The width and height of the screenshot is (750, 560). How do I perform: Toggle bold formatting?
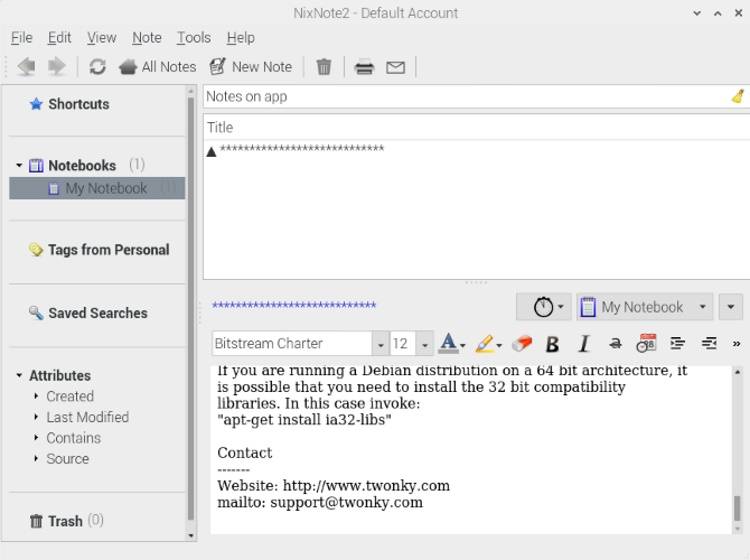click(552, 344)
